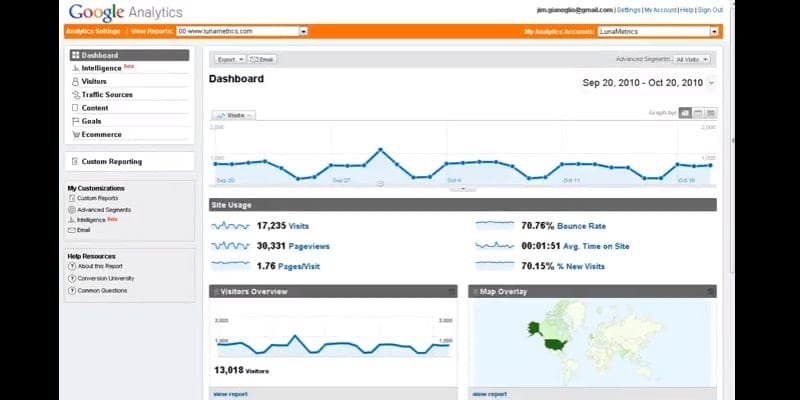Expand the date range selector arrow
Screen dimensions: 800x400
point(711,83)
